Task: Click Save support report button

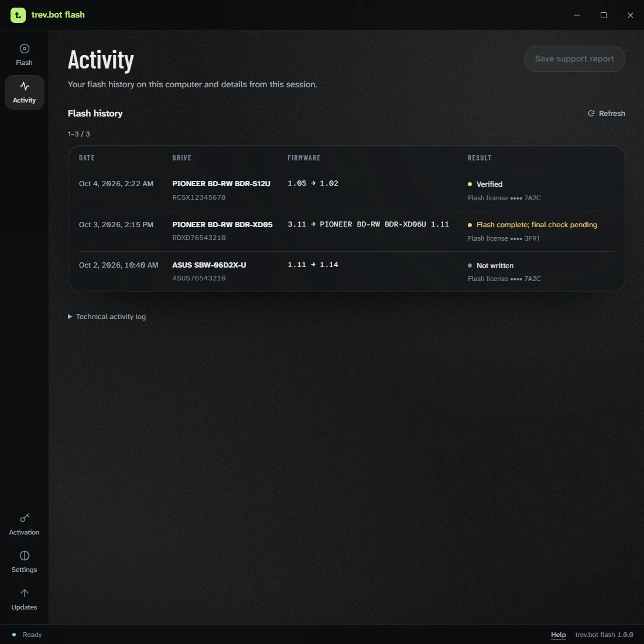Action: 574,59
